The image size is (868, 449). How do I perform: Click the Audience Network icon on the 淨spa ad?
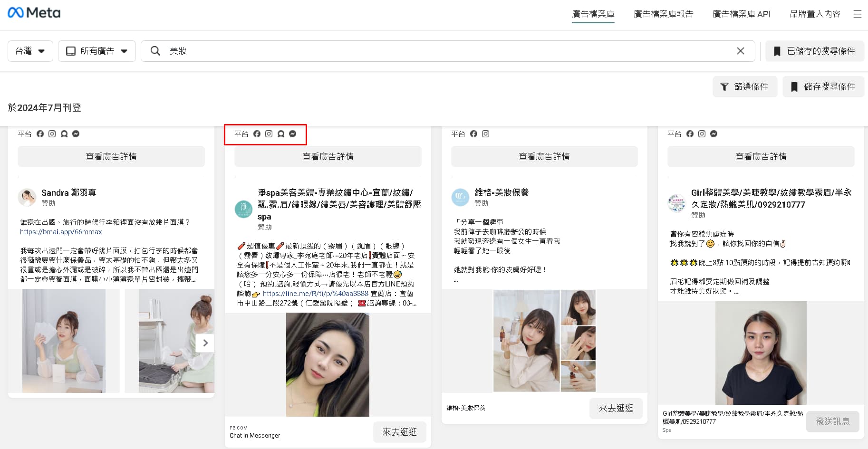(x=281, y=134)
